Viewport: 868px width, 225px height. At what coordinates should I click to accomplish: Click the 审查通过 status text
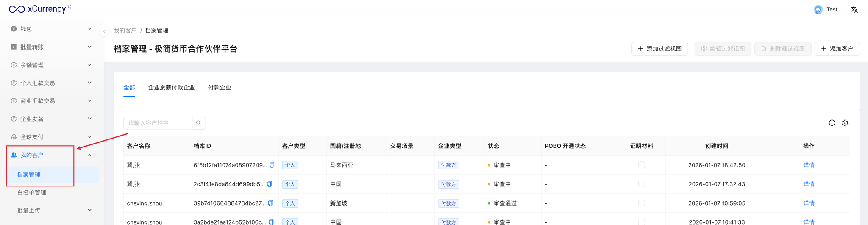(505, 203)
